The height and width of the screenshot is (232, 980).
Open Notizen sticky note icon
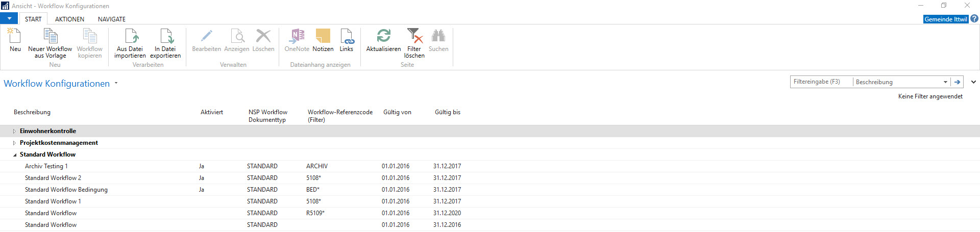click(323, 36)
